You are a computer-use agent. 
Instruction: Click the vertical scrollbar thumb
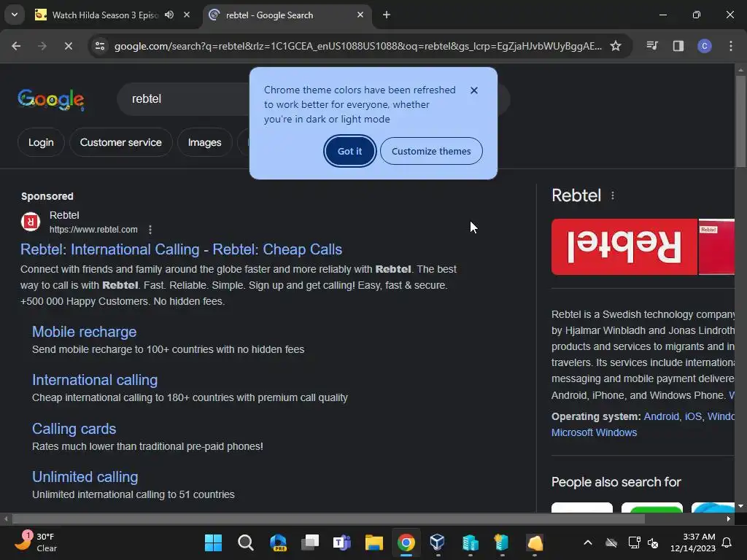[740, 122]
